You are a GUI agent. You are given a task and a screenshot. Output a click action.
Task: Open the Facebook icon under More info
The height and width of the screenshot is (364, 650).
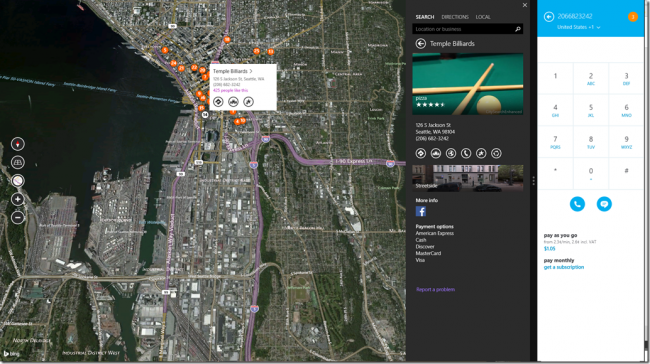pyautogui.click(x=421, y=211)
